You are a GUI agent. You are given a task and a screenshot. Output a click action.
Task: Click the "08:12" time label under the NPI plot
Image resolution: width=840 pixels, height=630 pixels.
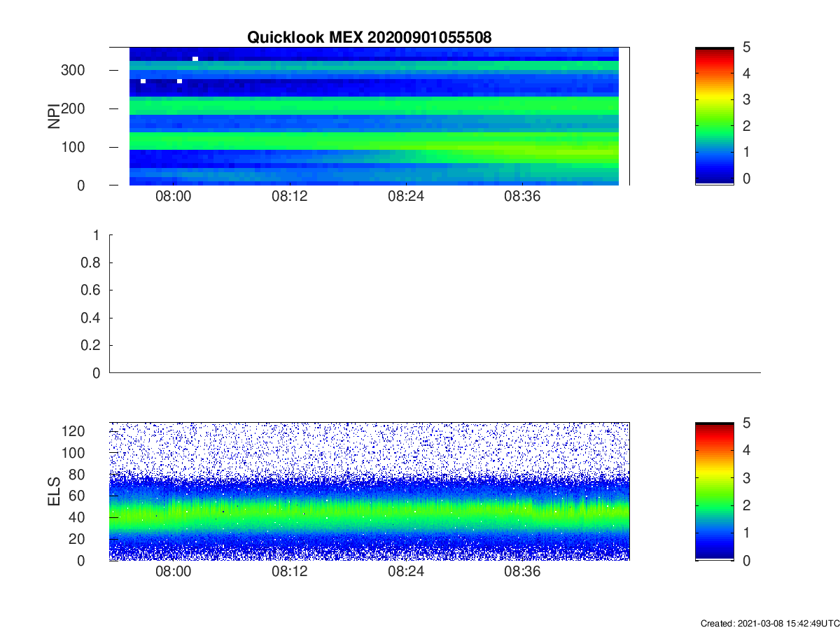290,197
